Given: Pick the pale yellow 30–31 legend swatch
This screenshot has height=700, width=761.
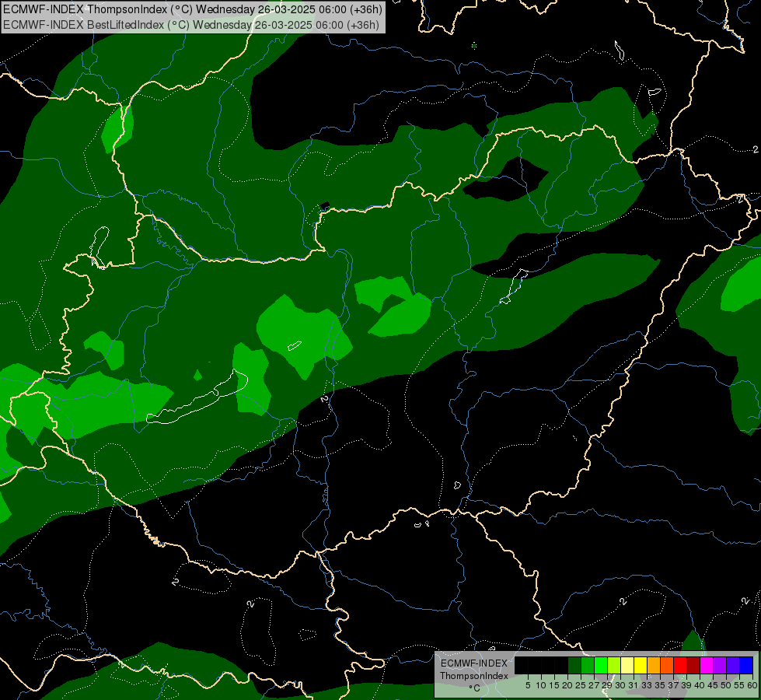Looking at the screenshot, I should point(627,666).
